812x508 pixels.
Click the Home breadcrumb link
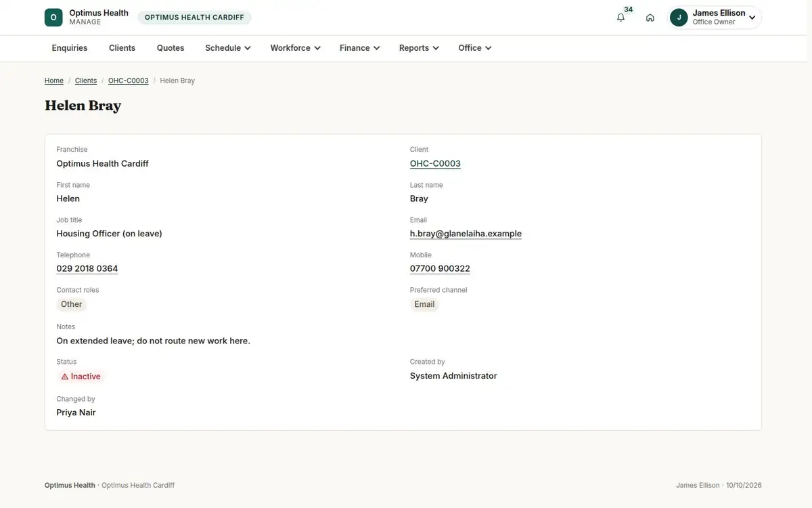pos(54,81)
